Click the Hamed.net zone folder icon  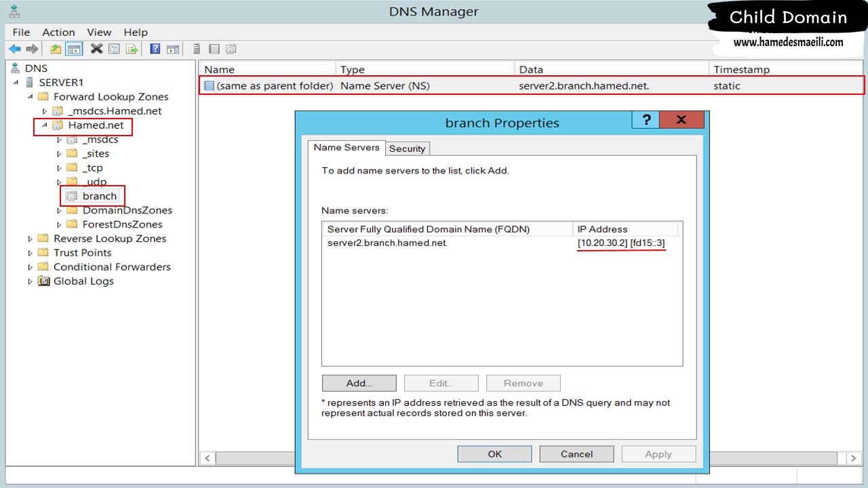[x=58, y=125]
